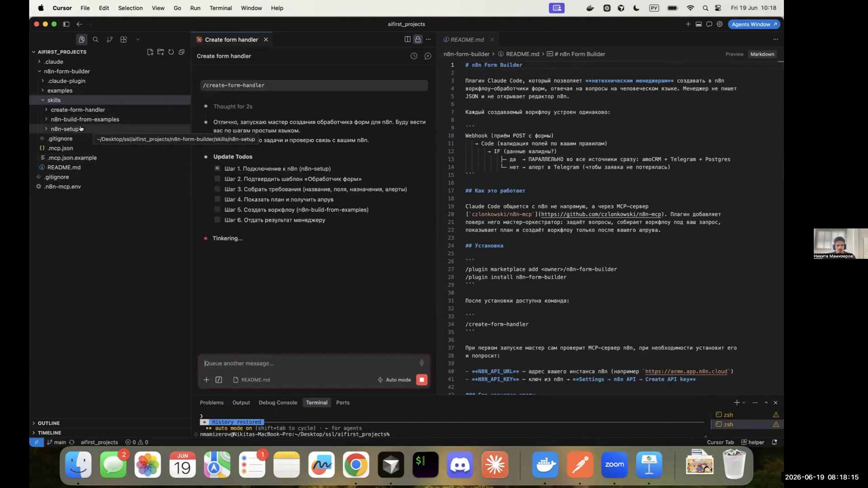Refresh the explorer file tree
Image resolution: width=868 pixels, height=488 pixels.
(x=171, y=52)
